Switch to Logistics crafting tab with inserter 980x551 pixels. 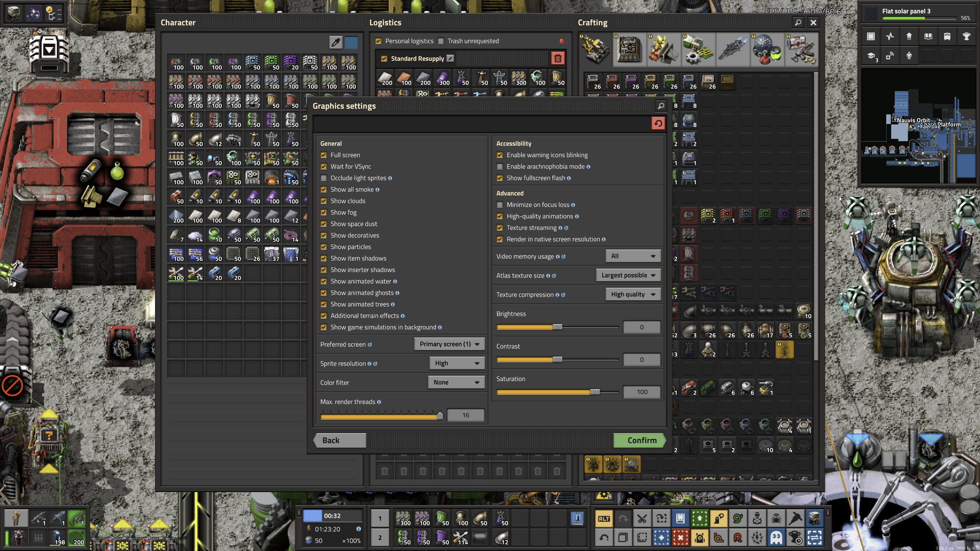[595, 50]
